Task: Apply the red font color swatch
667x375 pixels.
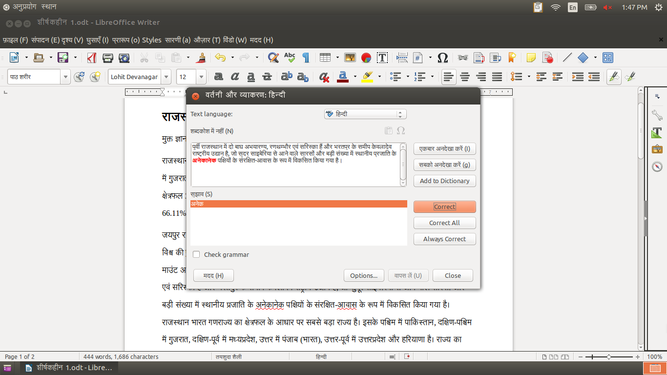Action: click(x=343, y=77)
